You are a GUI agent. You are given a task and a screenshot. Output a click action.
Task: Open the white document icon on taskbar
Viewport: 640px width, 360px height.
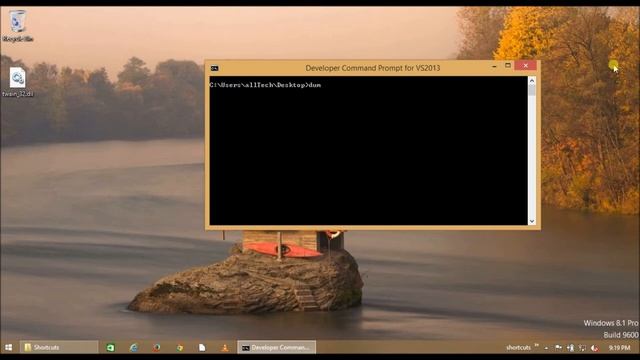[202, 348]
